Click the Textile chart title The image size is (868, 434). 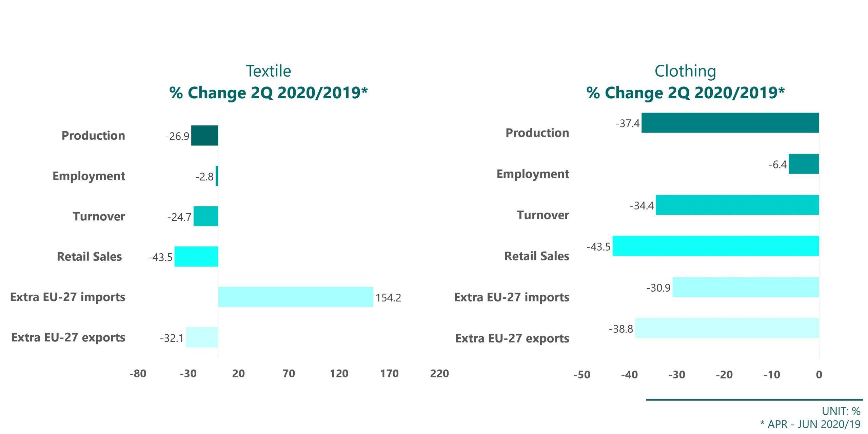coord(268,82)
